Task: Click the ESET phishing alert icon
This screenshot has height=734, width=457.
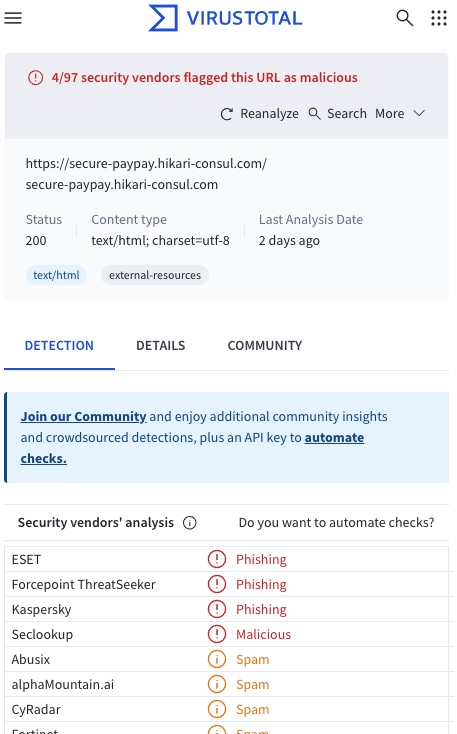Action: coord(216,559)
